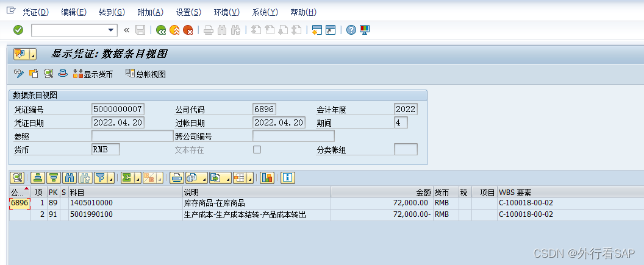Open SAP Help question mark icon

point(351,30)
